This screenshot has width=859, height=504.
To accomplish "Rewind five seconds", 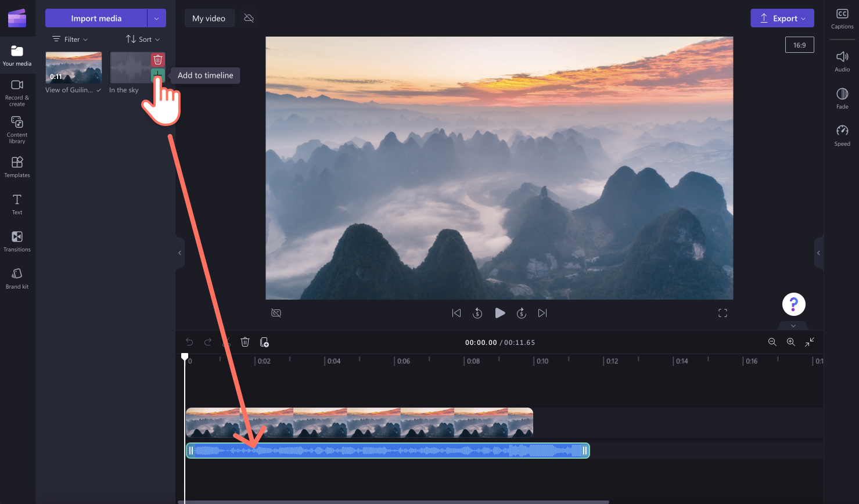I will point(477,313).
